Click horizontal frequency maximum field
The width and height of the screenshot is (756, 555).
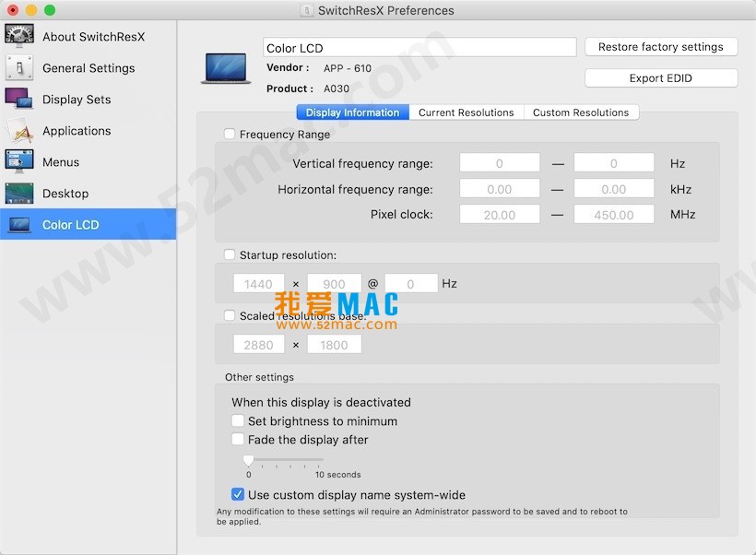[614, 189]
